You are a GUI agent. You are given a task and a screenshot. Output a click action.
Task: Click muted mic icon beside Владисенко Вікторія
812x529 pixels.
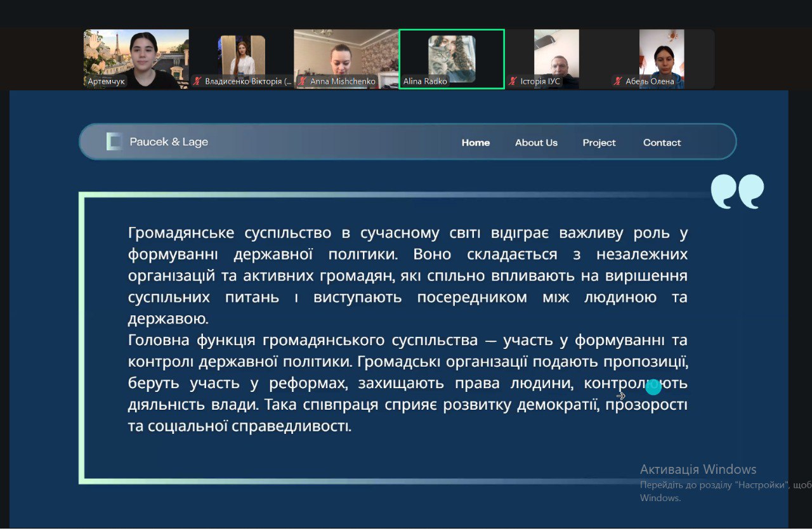pos(197,81)
